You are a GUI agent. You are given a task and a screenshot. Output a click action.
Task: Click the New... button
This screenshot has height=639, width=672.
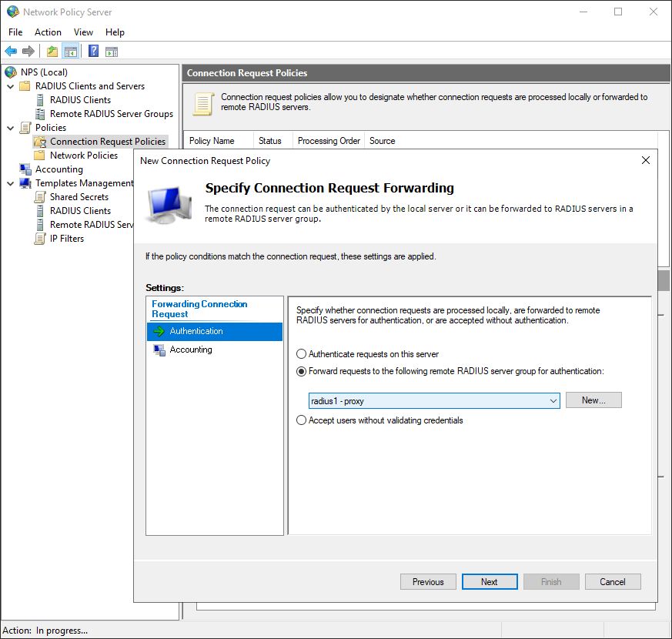[x=593, y=400]
